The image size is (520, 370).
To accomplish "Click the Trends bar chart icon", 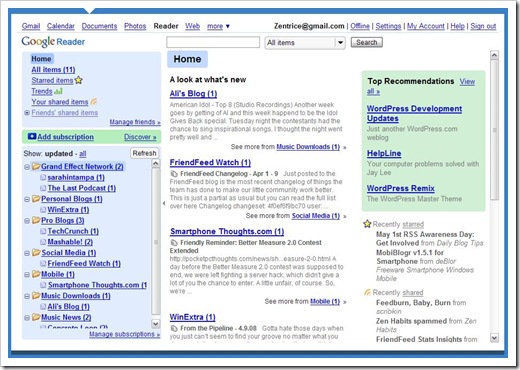I will click(58, 91).
